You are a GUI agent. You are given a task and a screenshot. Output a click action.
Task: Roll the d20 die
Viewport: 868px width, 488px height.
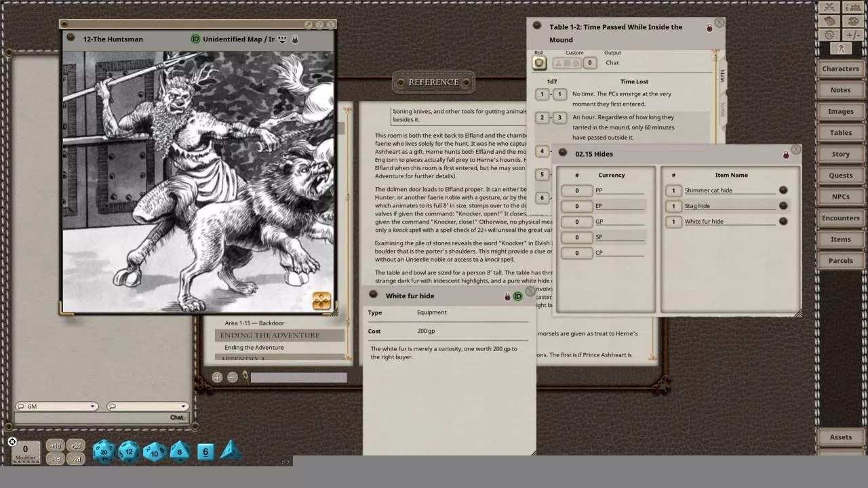[x=104, y=451]
